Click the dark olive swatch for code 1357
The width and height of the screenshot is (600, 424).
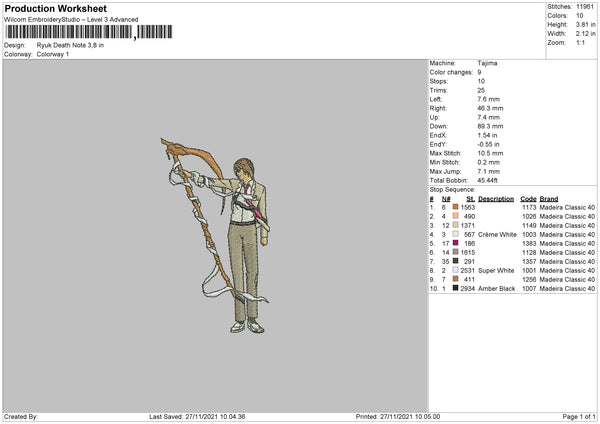[x=455, y=261]
